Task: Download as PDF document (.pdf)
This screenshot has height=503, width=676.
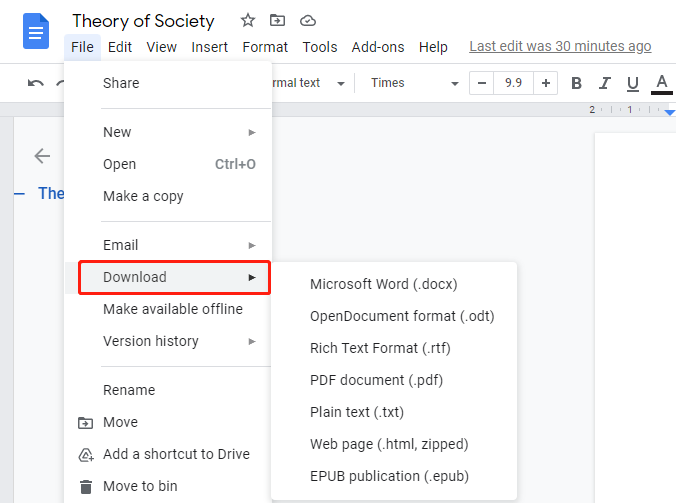Action: pyautogui.click(x=394, y=380)
